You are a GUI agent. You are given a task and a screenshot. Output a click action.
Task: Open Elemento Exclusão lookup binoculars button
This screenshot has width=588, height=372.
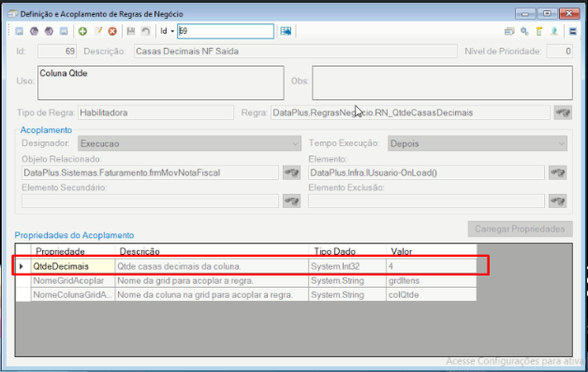[557, 201]
